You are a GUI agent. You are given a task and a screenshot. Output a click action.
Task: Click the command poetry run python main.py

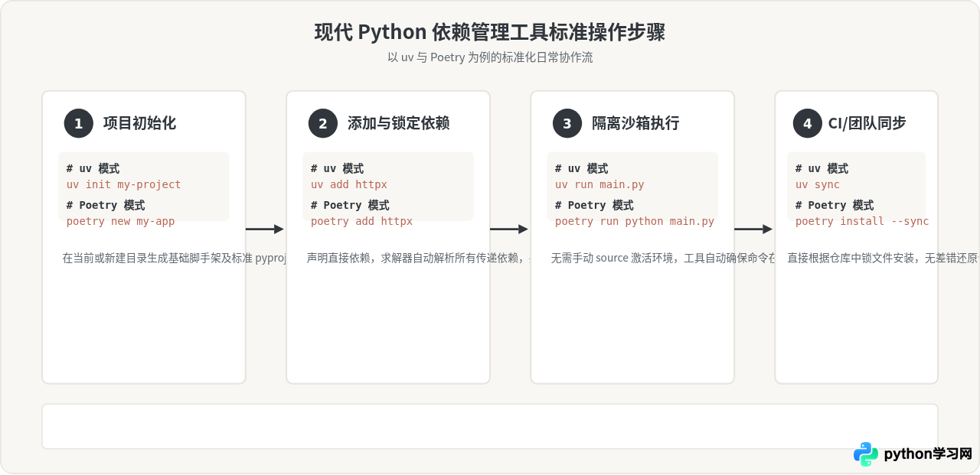tap(635, 221)
